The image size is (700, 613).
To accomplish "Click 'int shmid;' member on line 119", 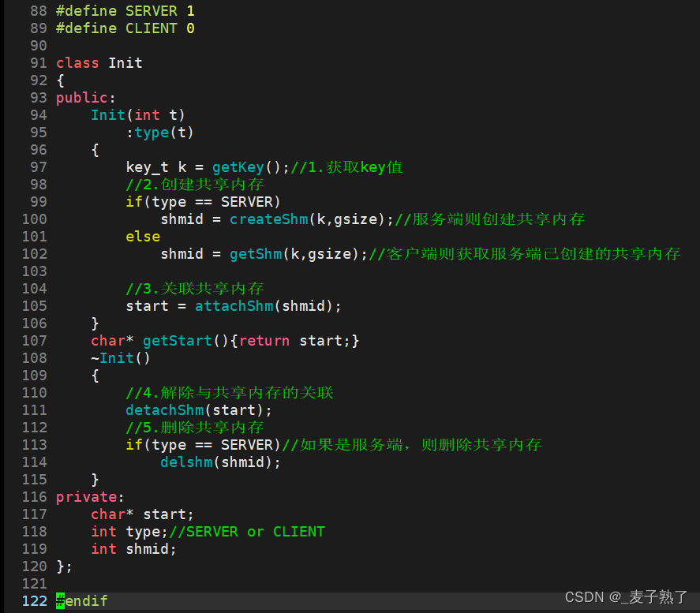I will [134, 549].
